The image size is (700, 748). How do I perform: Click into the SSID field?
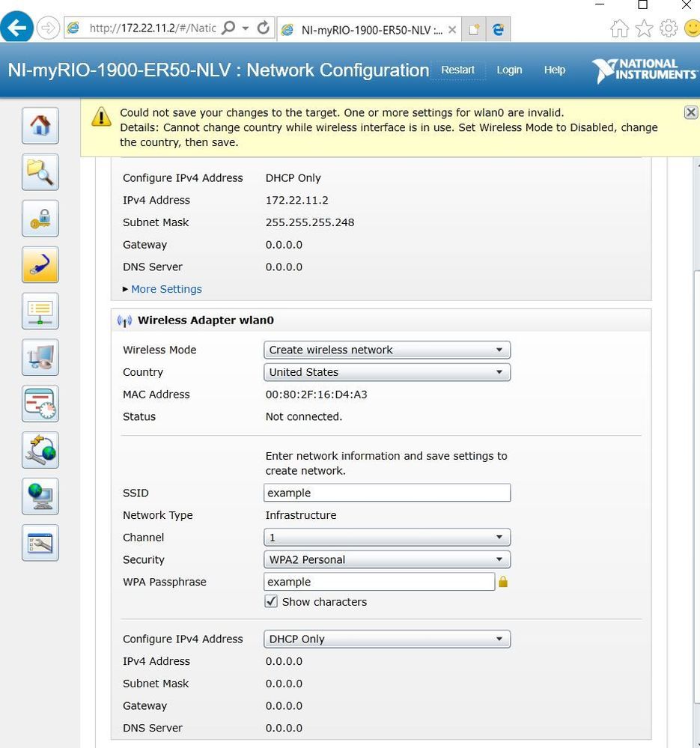(x=387, y=493)
